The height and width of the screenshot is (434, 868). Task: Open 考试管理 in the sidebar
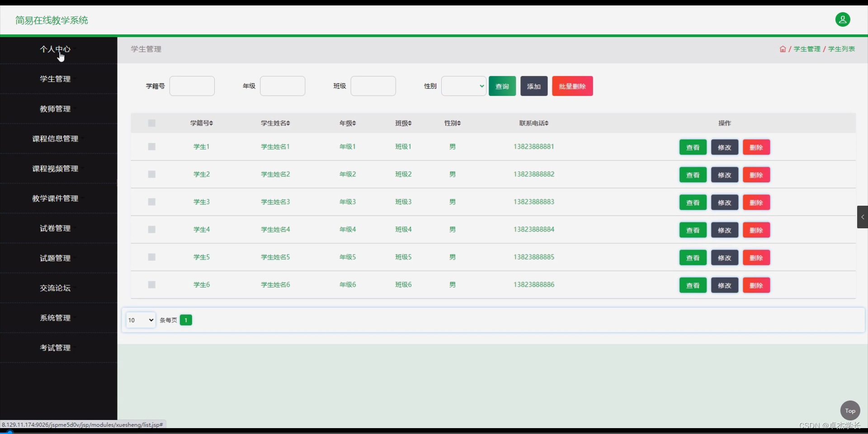point(55,347)
